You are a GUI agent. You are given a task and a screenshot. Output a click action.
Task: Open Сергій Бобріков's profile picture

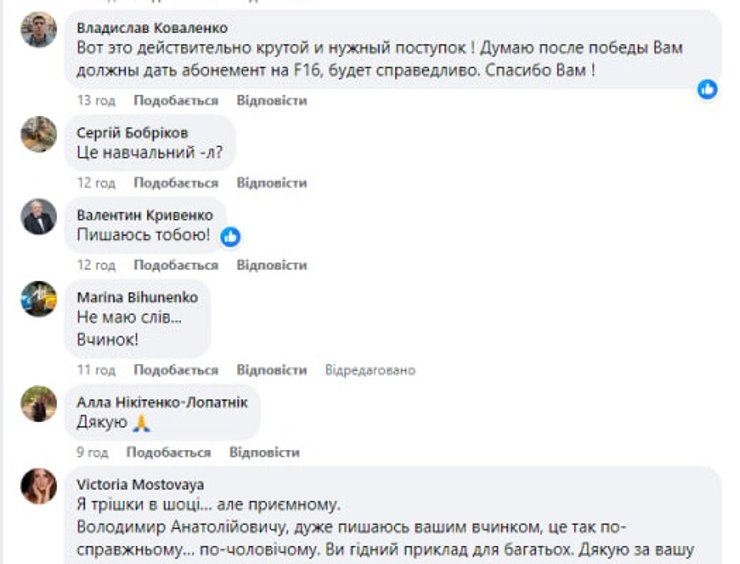[x=39, y=133]
